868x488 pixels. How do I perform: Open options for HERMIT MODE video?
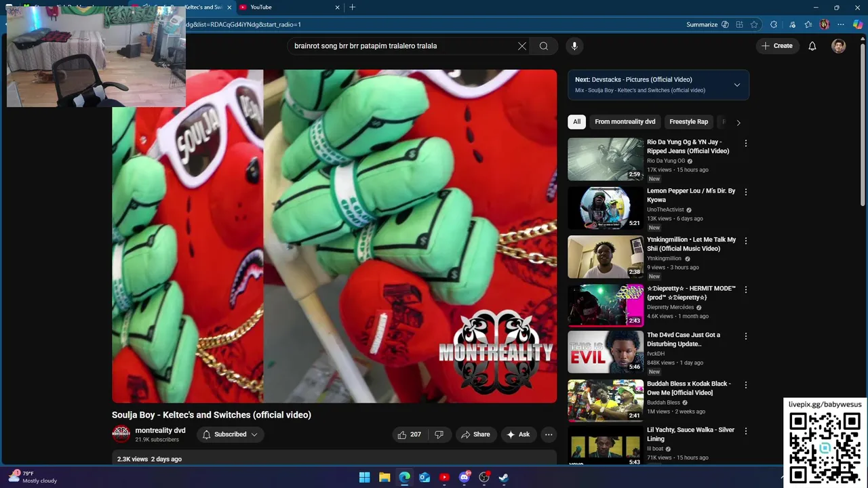(x=746, y=289)
